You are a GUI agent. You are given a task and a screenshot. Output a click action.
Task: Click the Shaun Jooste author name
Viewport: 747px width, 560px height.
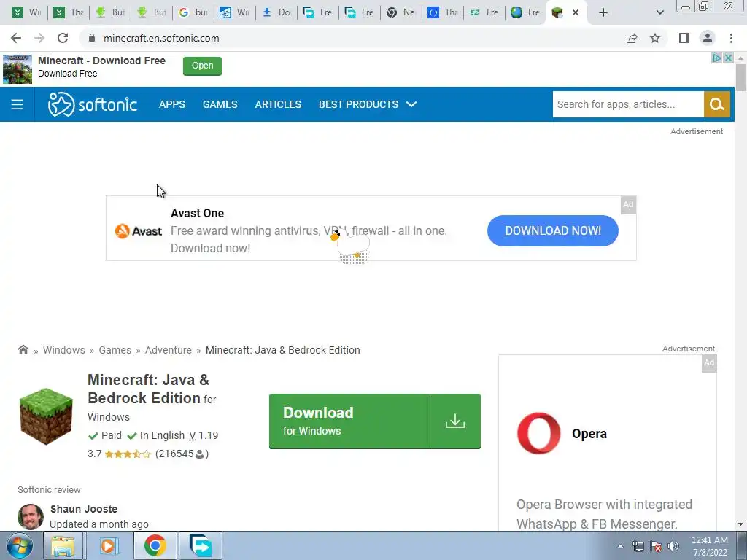tap(84, 509)
